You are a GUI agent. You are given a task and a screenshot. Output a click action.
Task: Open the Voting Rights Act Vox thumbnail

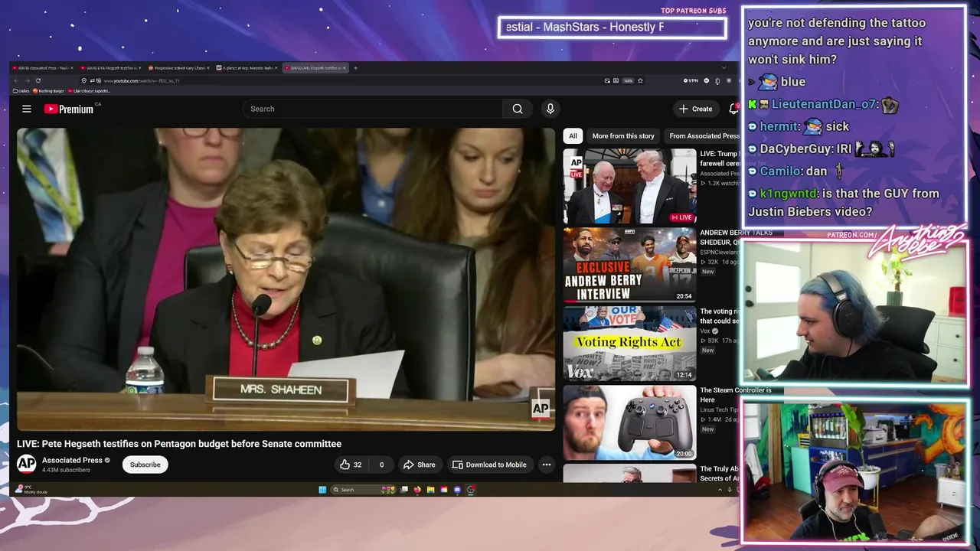click(629, 344)
